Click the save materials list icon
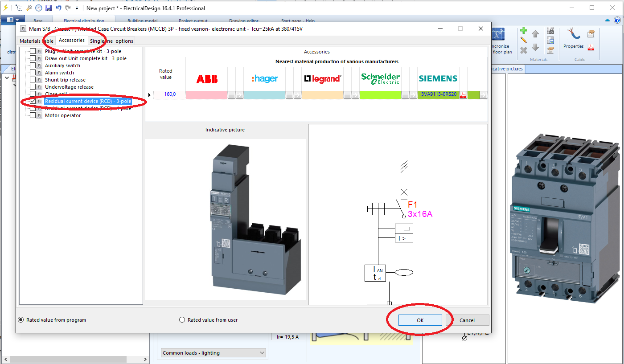This screenshot has height=364, width=624. [x=550, y=40]
